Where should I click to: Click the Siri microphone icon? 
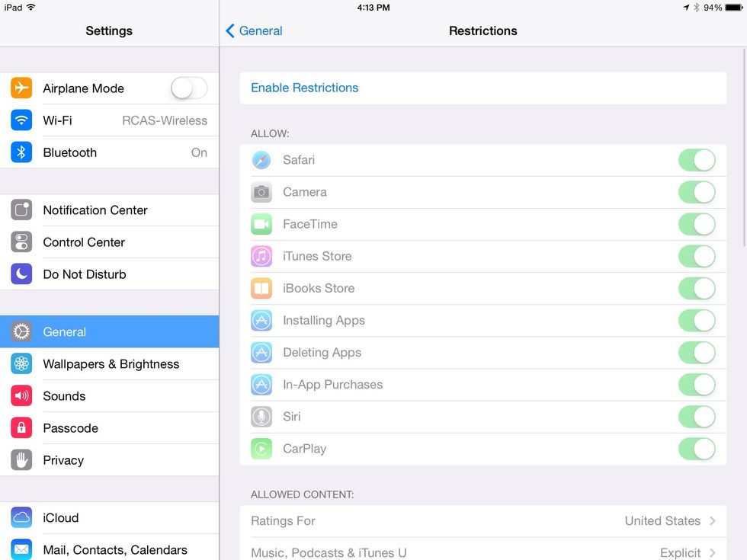261,417
